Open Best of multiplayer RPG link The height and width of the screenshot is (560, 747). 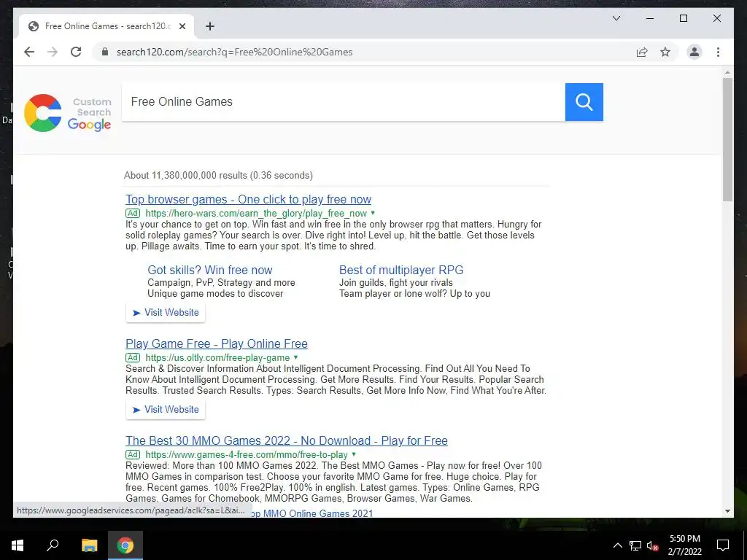point(401,270)
